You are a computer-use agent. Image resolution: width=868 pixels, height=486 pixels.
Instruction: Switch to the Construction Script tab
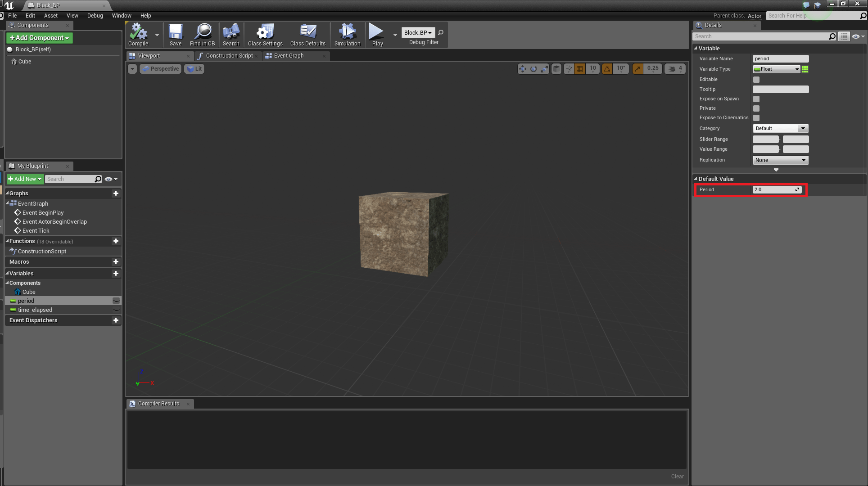[x=228, y=55]
